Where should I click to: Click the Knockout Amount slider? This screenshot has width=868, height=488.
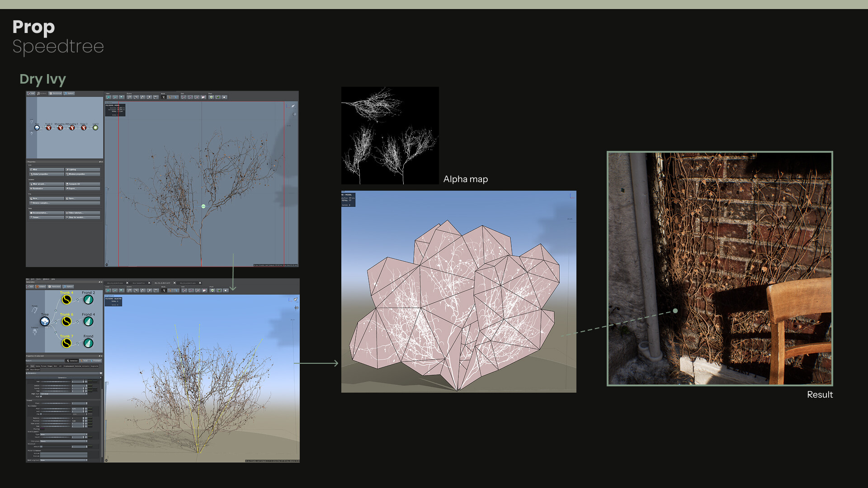(x=55, y=446)
